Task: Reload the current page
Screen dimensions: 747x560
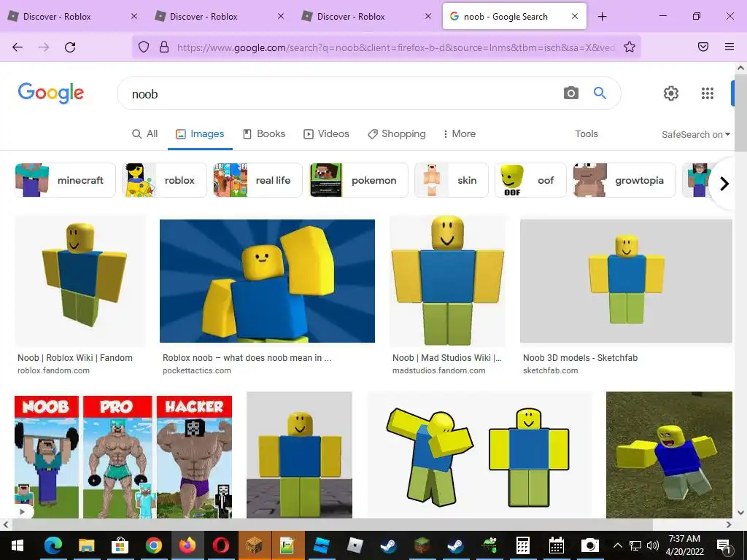Action: click(x=70, y=47)
